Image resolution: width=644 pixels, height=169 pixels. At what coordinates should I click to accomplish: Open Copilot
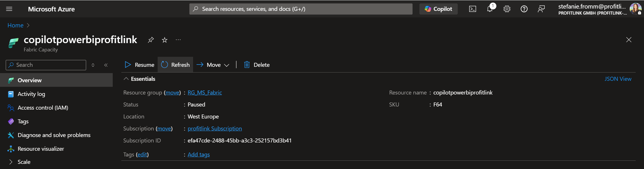point(438,9)
